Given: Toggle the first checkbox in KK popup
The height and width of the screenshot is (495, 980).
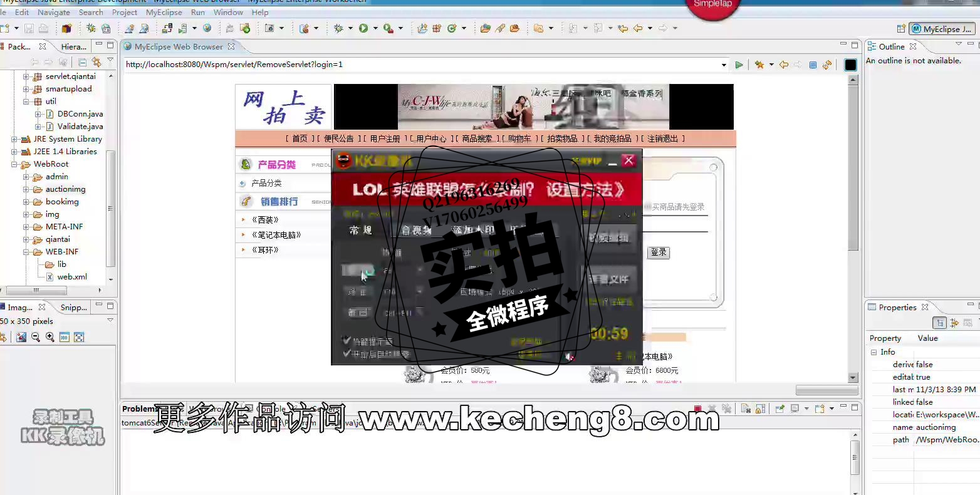Looking at the screenshot, I should (347, 340).
